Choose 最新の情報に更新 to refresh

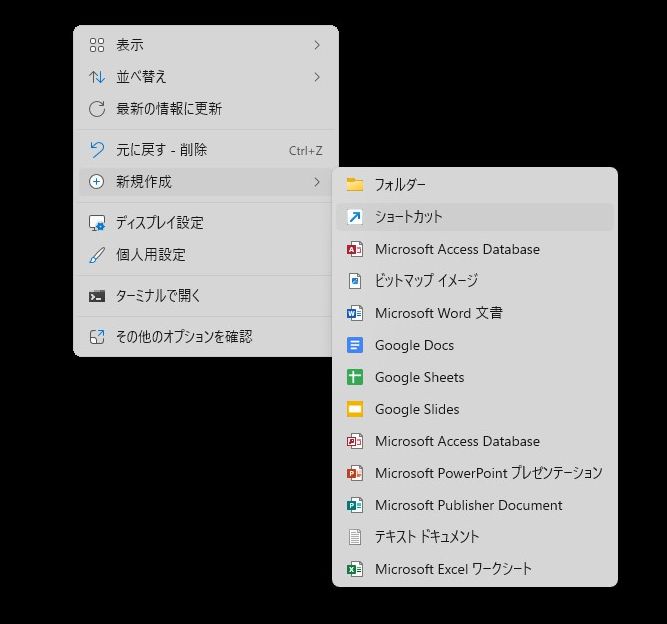click(169, 109)
